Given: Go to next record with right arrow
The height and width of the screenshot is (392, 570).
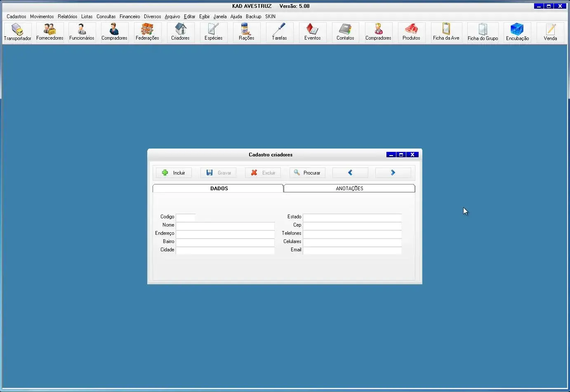Looking at the screenshot, I should [393, 173].
